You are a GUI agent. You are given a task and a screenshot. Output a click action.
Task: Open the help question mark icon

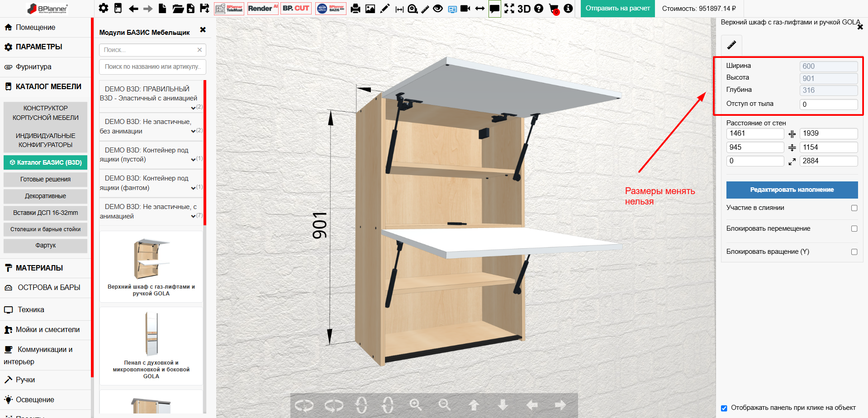[538, 8]
